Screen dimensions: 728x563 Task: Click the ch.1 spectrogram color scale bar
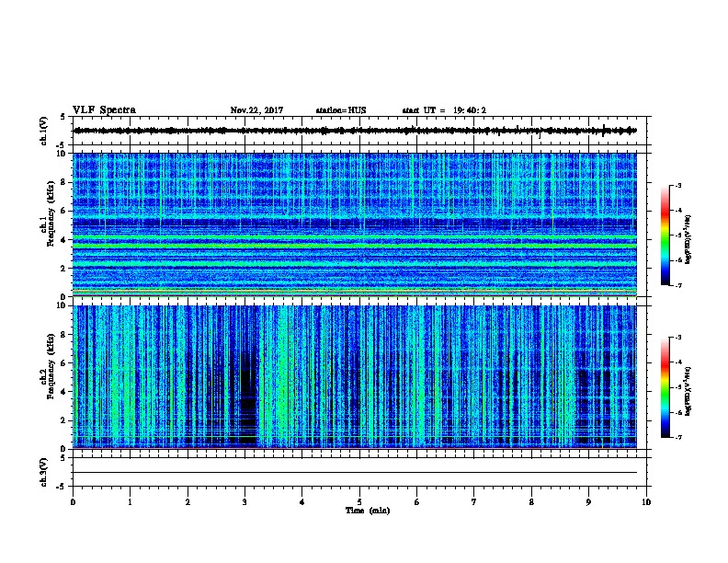click(x=665, y=236)
